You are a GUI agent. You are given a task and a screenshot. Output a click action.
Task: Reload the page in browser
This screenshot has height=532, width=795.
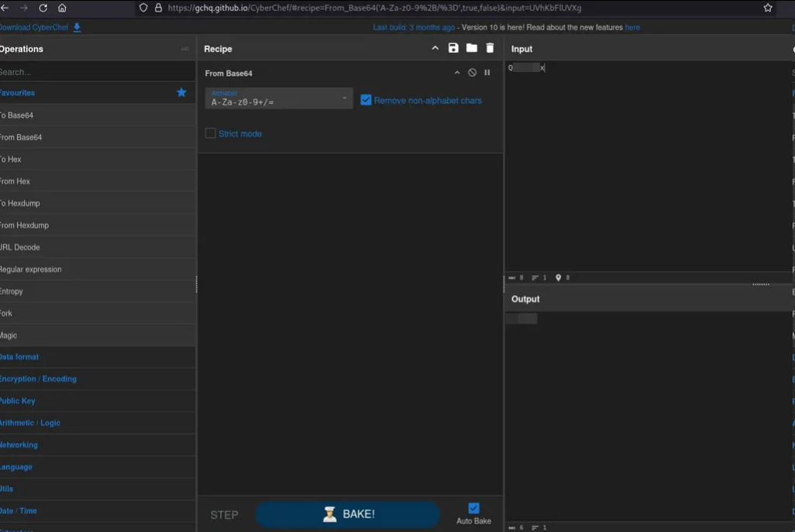click(x=43, y=8)
